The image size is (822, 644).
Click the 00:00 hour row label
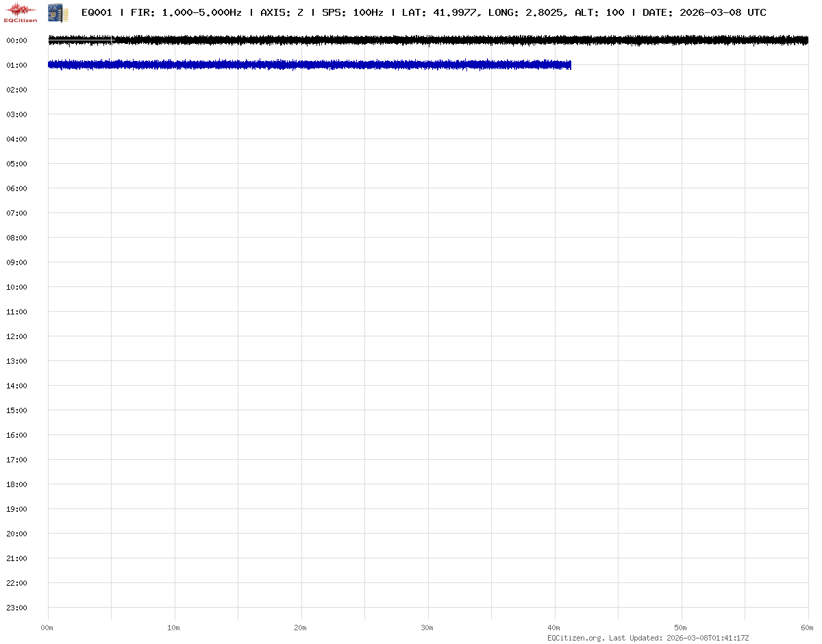click(16, 40)
